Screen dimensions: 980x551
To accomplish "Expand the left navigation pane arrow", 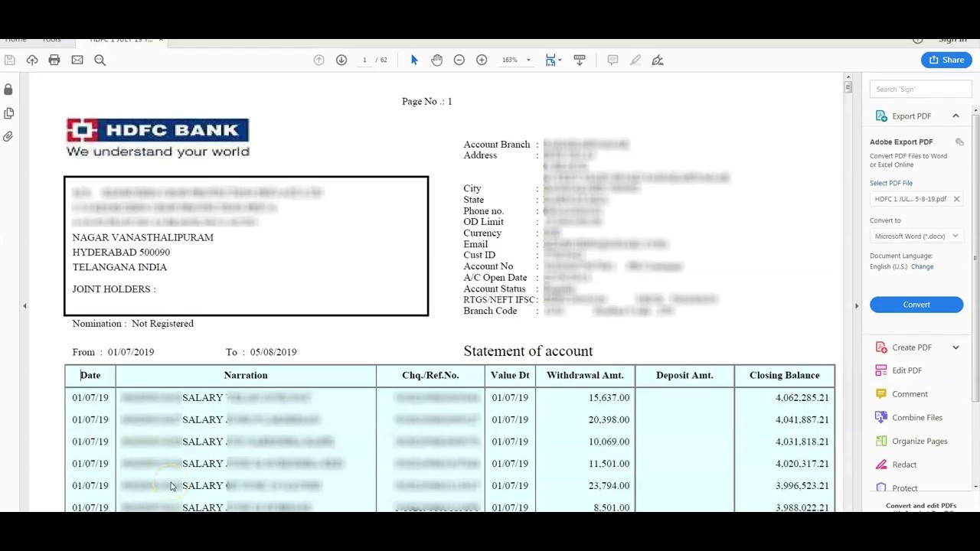I will [x=24, y=306].
